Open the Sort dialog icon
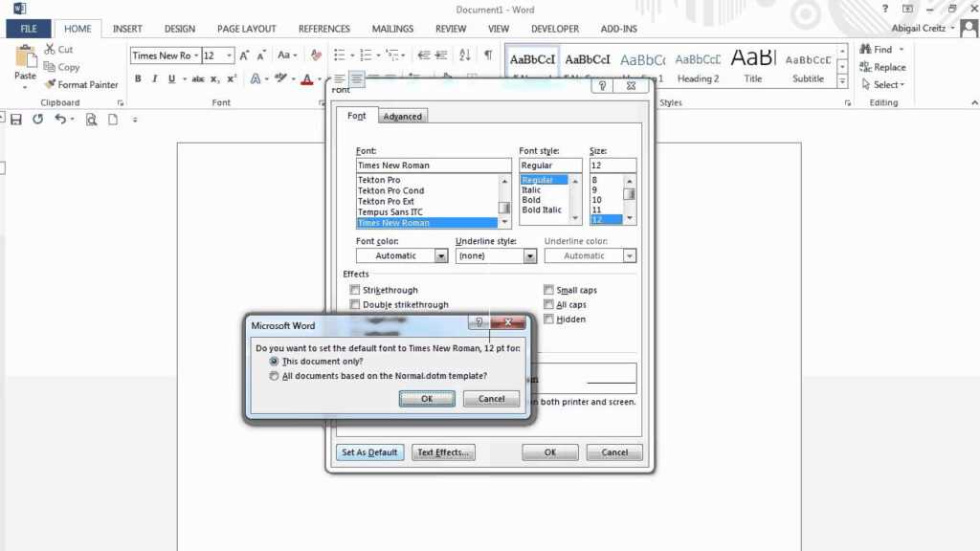This screenshot has width=980, height=551. pos(465,54)
